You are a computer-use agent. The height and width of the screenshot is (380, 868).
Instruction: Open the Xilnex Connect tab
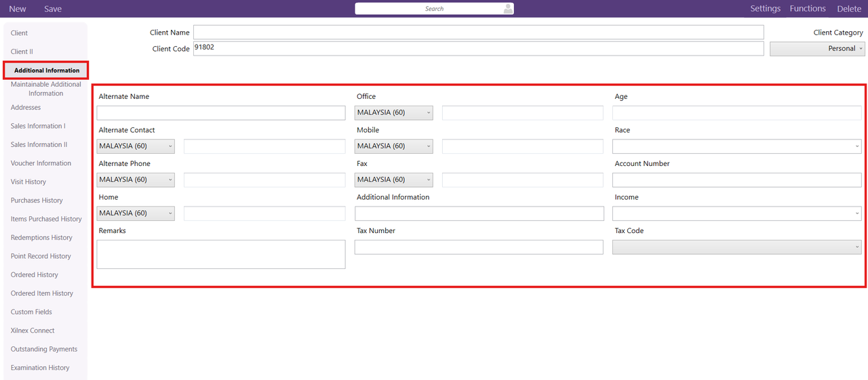coord(33,331)
